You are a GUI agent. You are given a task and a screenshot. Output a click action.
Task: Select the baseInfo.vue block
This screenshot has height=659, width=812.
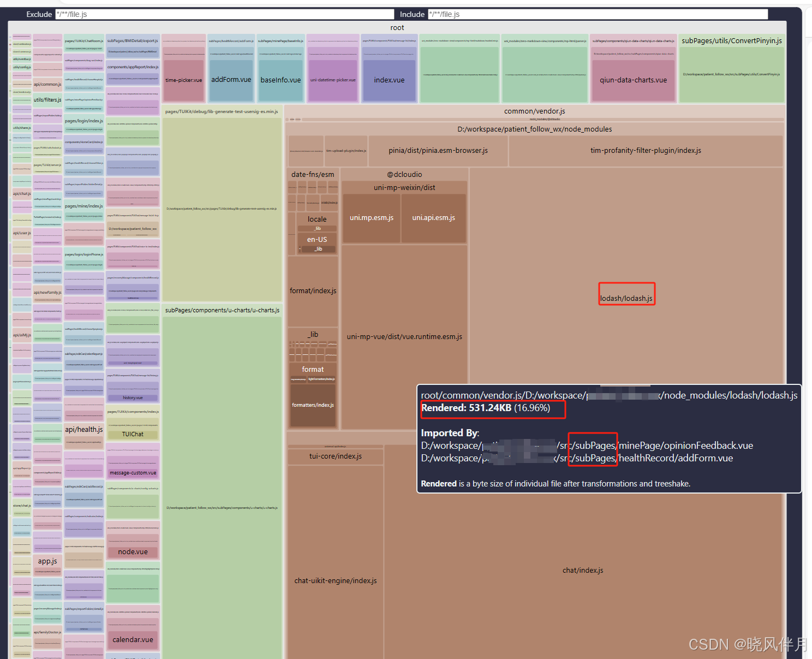280,80
